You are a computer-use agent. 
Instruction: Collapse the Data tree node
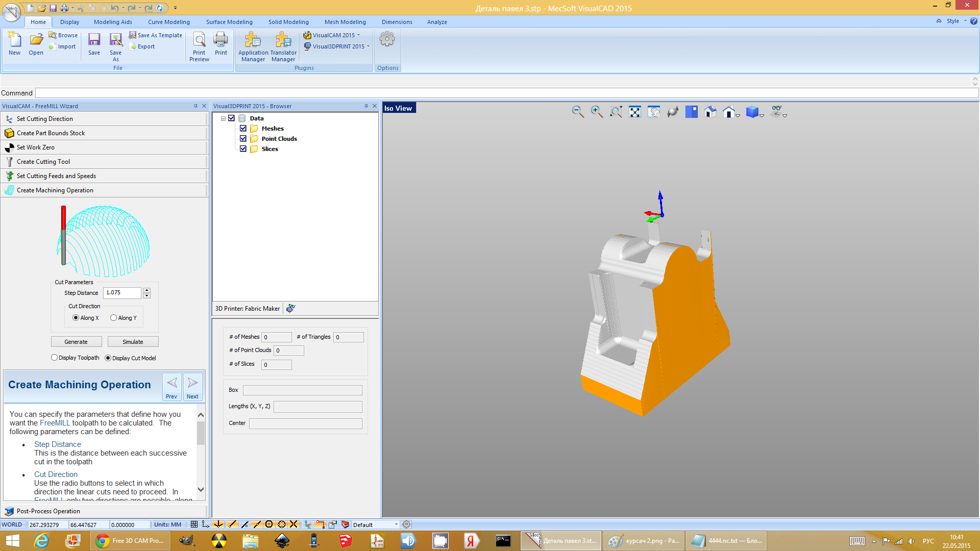pyautogui.click(x=223, y=118)
